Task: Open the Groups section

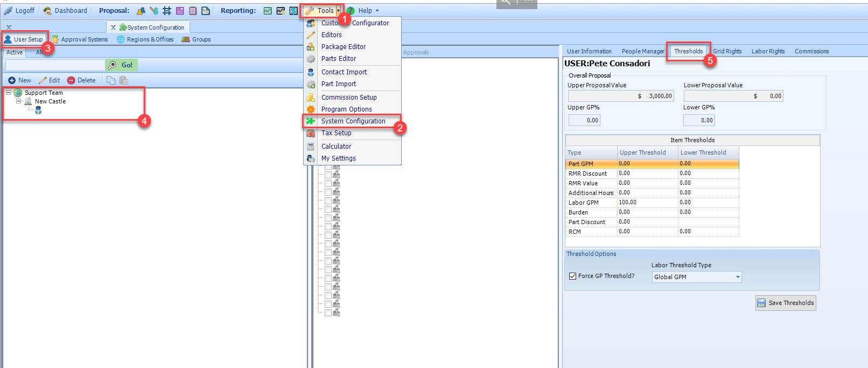Action: point(196,39)
